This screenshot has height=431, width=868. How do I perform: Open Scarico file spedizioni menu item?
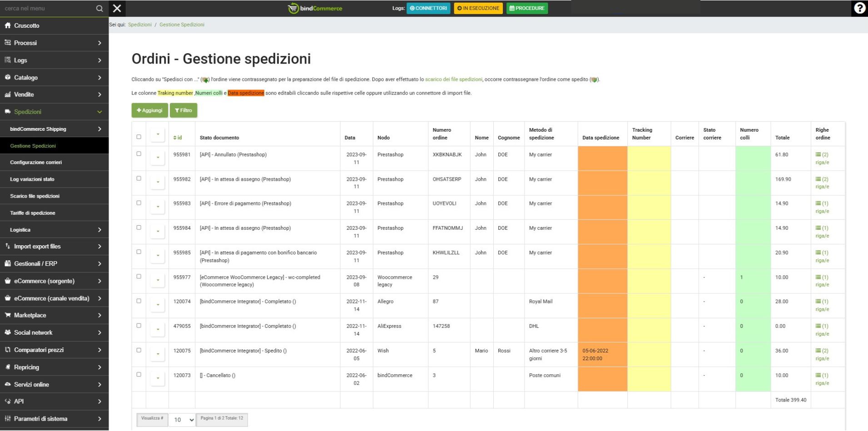pyautogui.click(x=35, y=196)
